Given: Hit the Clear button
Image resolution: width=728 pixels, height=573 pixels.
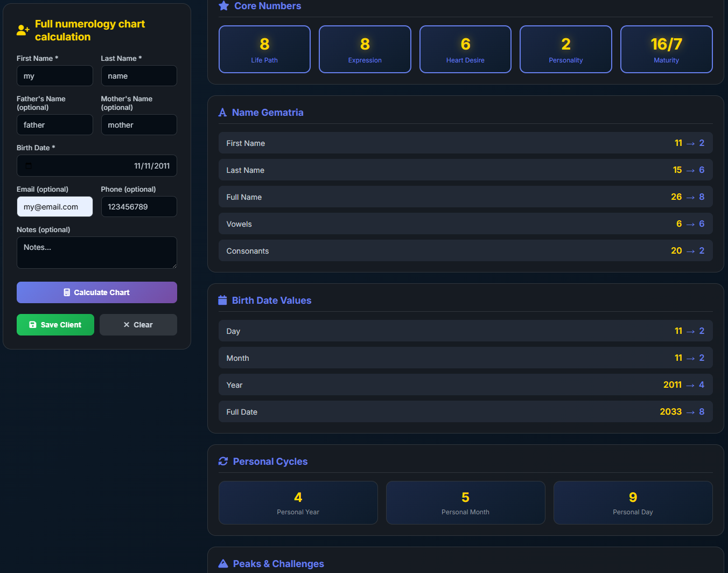Looking at the screenshot, I should pos(138,325).
